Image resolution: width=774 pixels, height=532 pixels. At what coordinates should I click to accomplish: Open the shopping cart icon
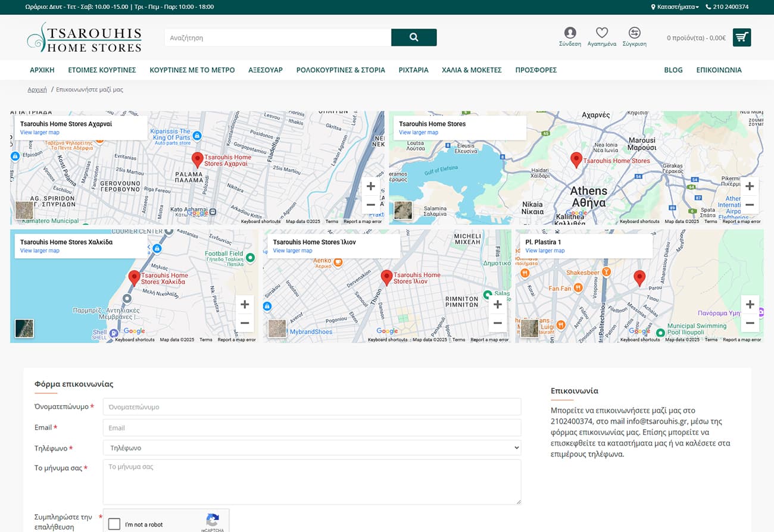tap(742, 37)
